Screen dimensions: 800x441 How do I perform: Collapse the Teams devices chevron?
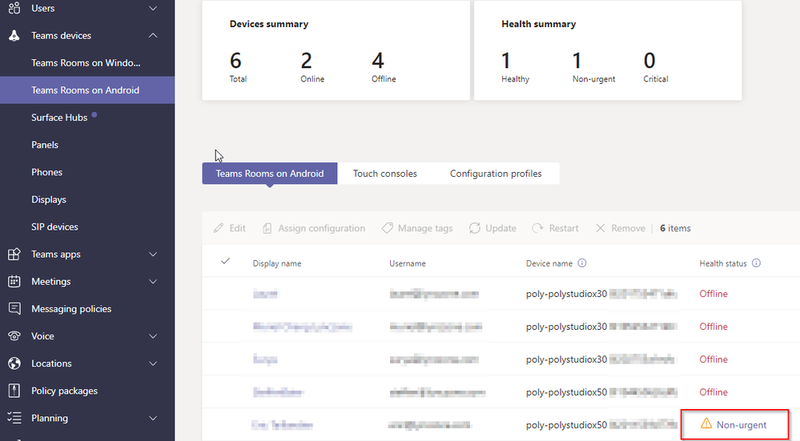pos(153,36)
